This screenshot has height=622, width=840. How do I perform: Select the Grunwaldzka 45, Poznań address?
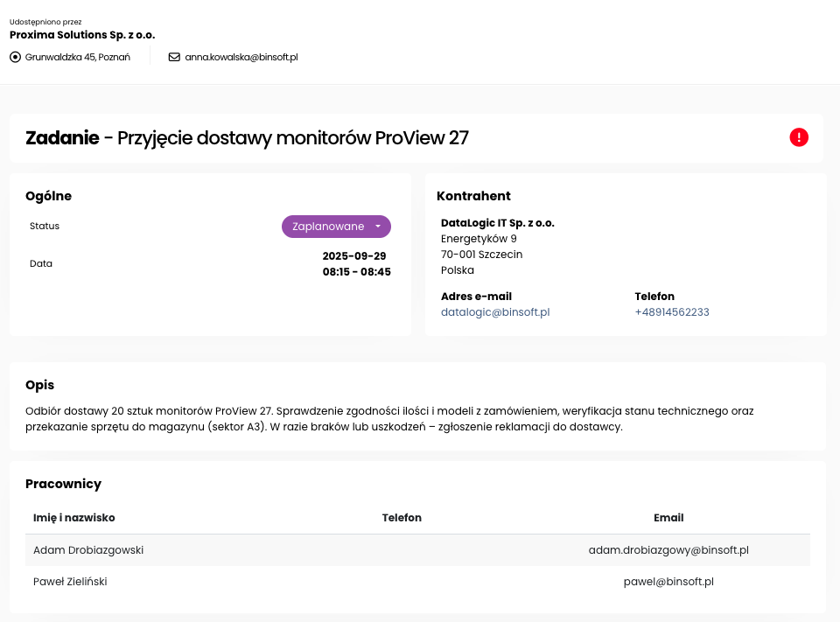78,58
